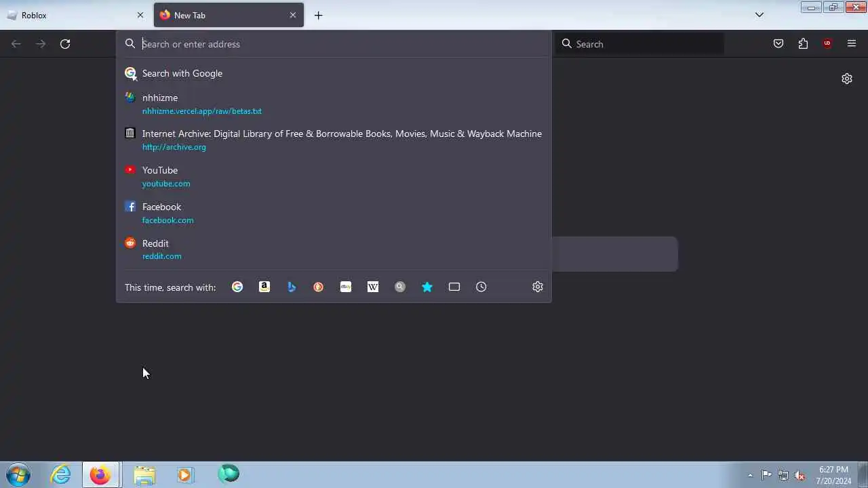Screen dimensions: 868x488
Task: Open the taskbar clock showing 6:27 PM
Action: pos(833,475)
